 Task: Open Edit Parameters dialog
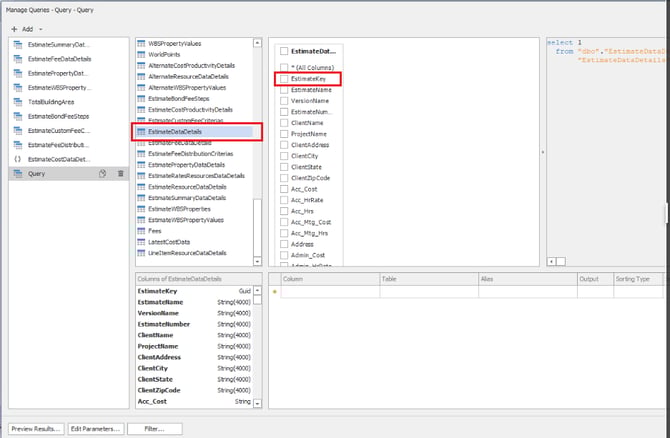click(96, 428)
